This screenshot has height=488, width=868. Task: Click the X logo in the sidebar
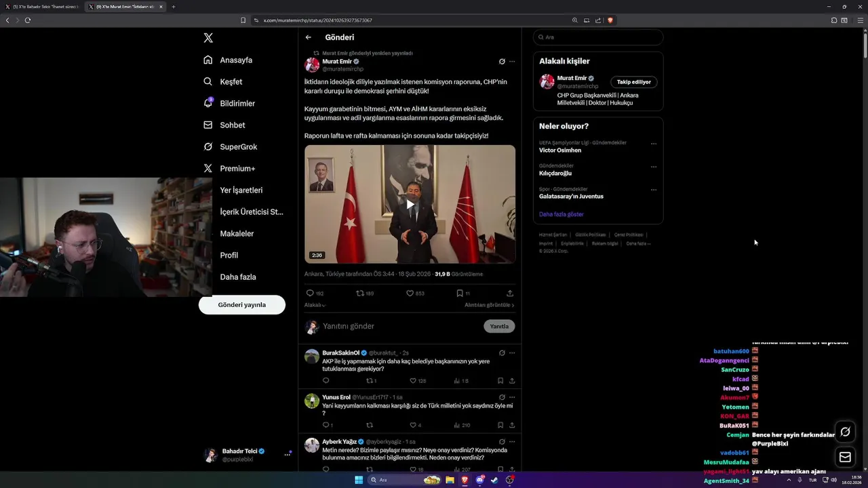pos(208,38)
